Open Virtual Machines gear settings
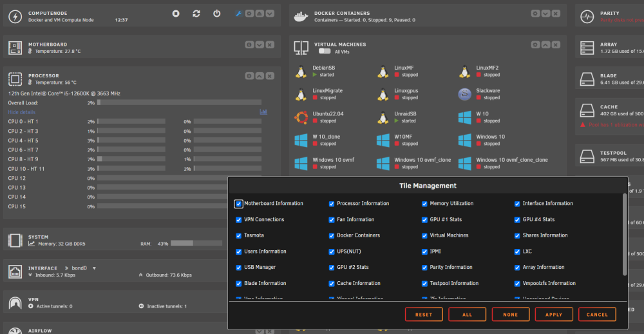The width and height of the screenshot is (644, 334). click(x=535, y=44)
